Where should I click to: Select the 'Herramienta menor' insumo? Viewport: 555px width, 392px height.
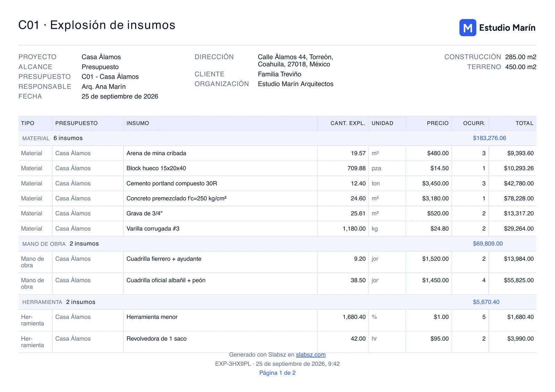coord(152,317)
